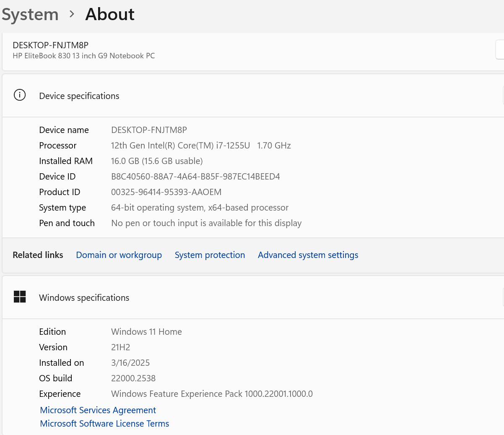
Task: Click the Device name label
Action: coord(64,130)
